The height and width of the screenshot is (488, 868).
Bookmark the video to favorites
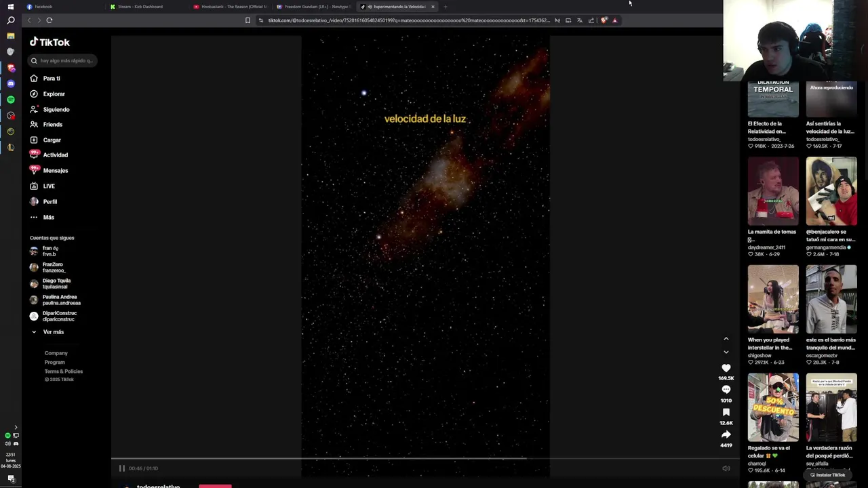[x=726, y=412]
